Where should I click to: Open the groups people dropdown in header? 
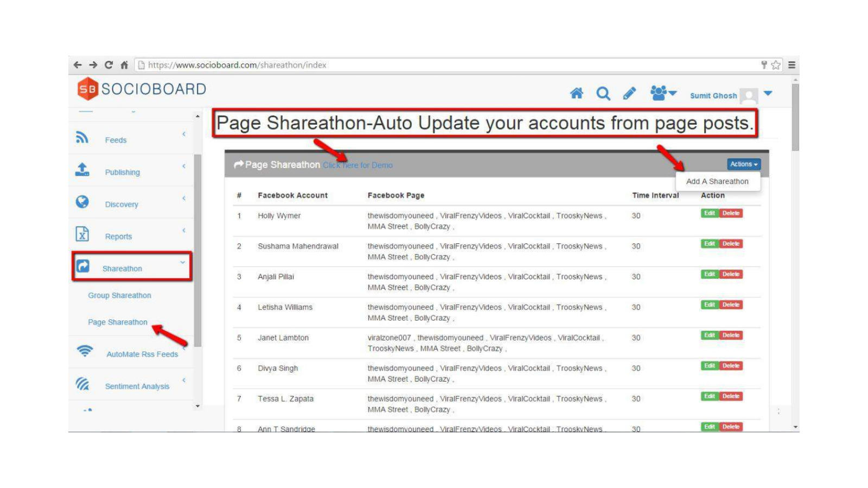click(663, 93)
